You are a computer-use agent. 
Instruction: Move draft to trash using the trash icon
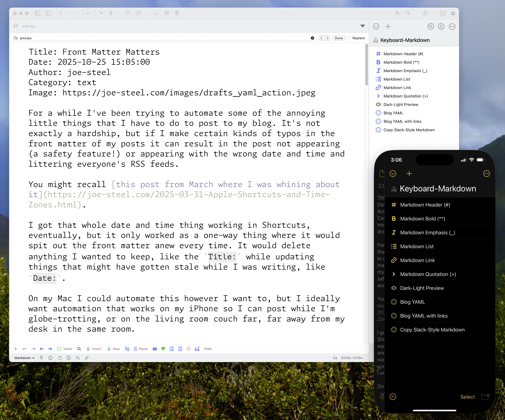[x=177, y=13]
